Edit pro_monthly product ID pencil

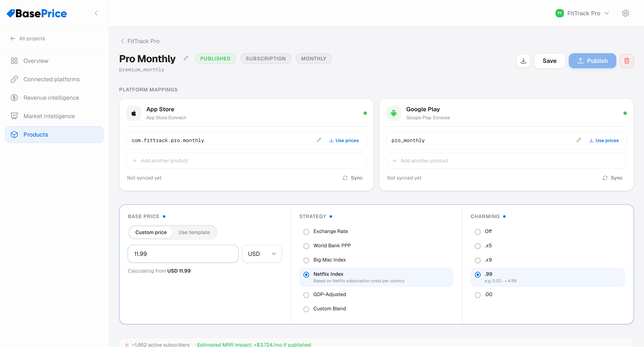click(579, 140)
